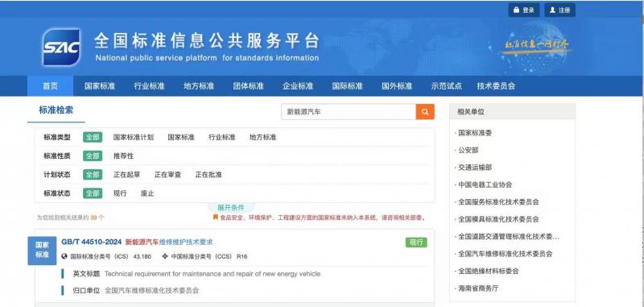This screenshot has height=307, width=644.
Task: Filter plans by 正在审查 status
Action: [x=167, y=175]
